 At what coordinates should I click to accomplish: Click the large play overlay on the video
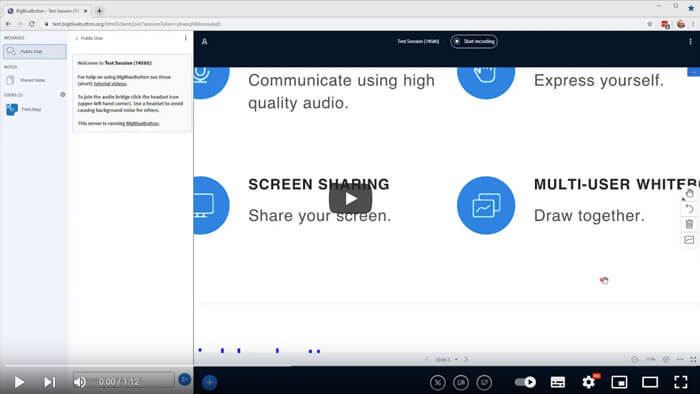pyautogui.click(x=350, y=199)
